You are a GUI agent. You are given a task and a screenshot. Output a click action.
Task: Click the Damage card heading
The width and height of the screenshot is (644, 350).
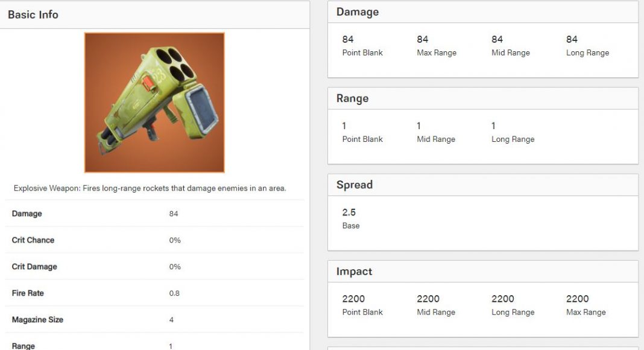[358, 12]
